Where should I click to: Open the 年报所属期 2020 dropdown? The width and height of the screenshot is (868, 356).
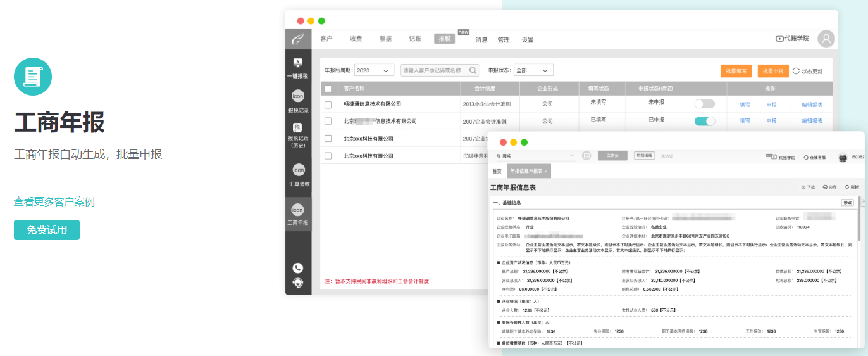(374, 70)
